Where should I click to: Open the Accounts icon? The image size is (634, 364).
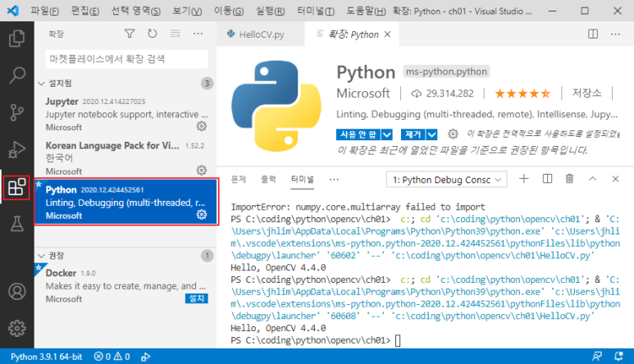point(16,291)
